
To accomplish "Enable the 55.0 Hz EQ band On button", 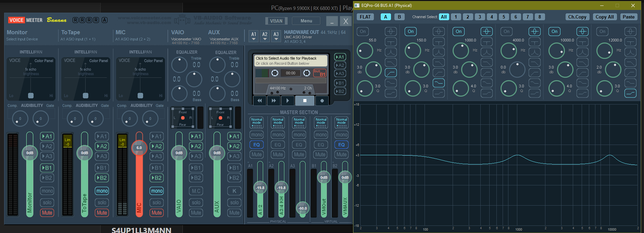I will coord(363,32).
